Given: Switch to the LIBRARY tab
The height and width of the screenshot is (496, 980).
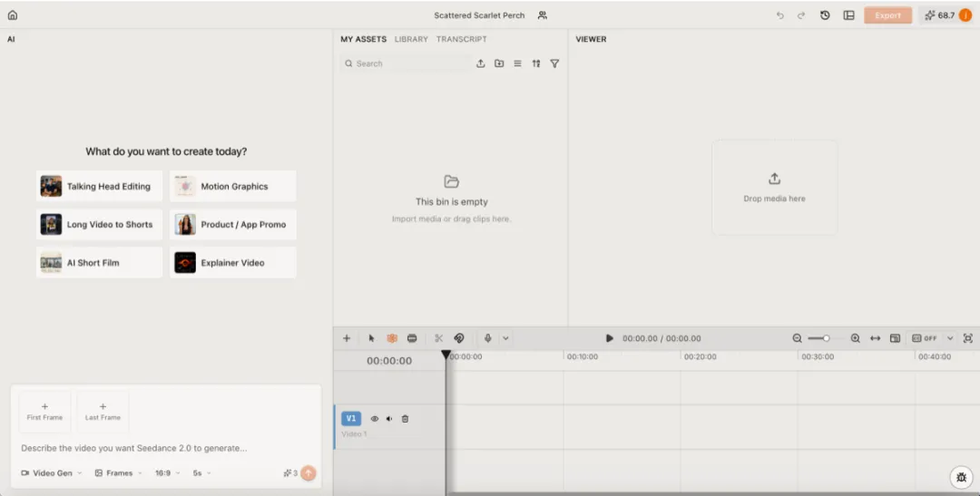Looking at the screenshot, I should click(x=411, y=39).
